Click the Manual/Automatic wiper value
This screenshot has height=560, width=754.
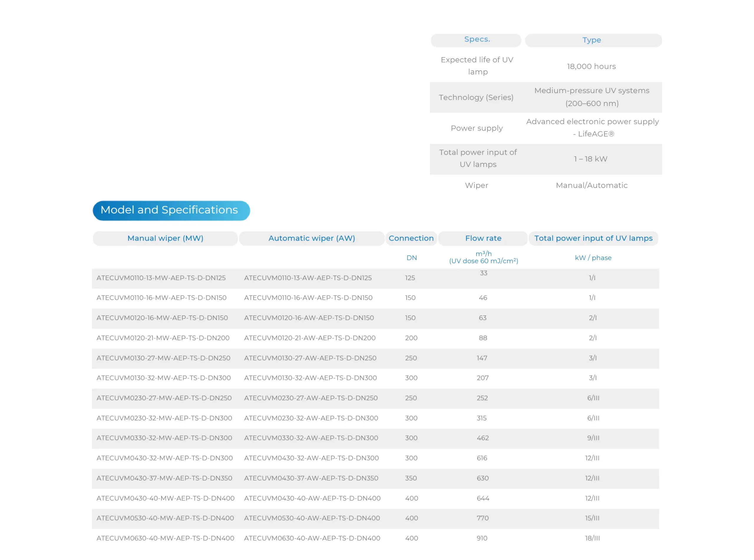coord(591,185)
